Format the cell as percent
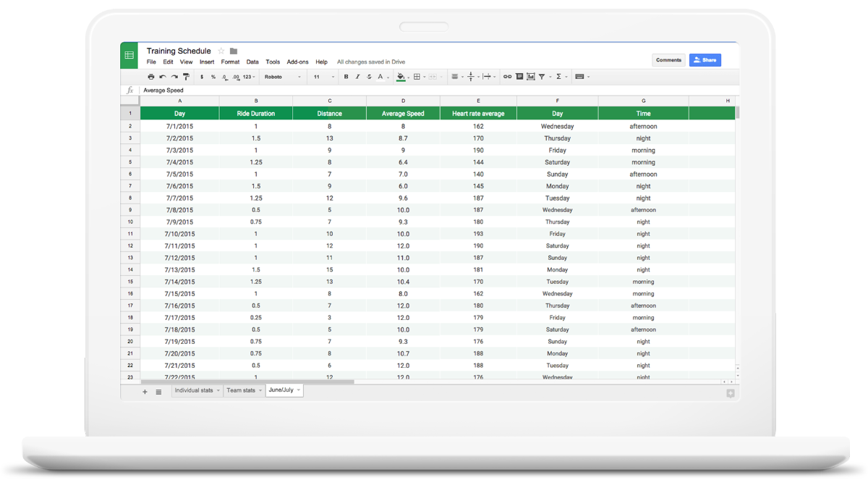The image size is (868, 488). pyautogui.click(x=213, y=77)
